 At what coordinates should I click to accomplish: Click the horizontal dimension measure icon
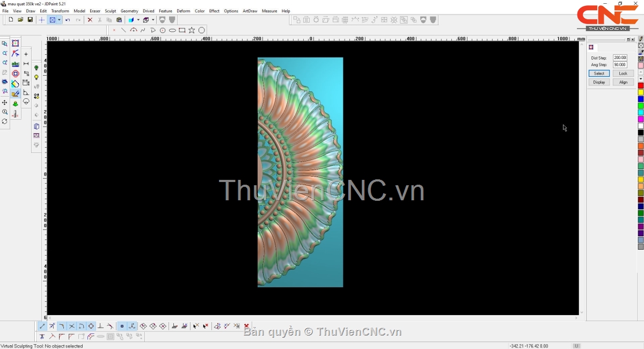coord(26,63)
